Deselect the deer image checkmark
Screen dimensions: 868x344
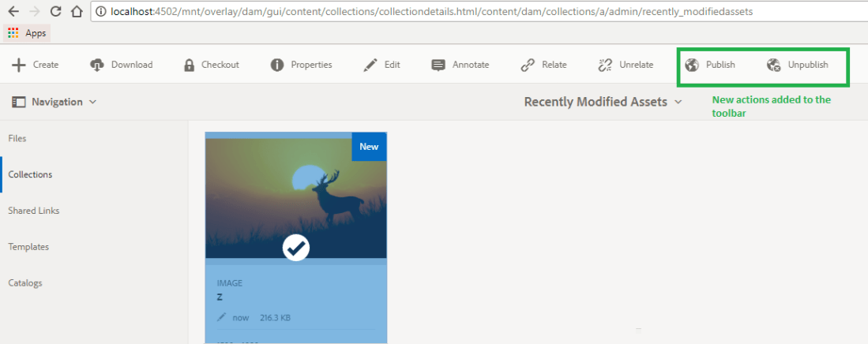[x=296, y=248]
